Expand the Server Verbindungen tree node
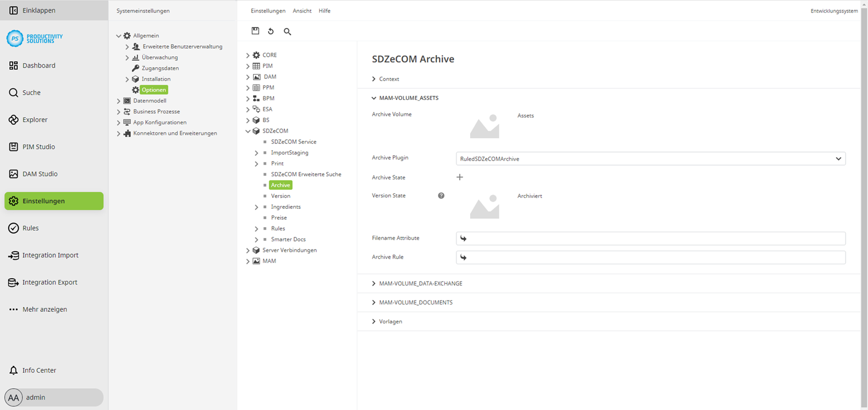The height and width of the screenshot is (410, 868). point(248,250)
